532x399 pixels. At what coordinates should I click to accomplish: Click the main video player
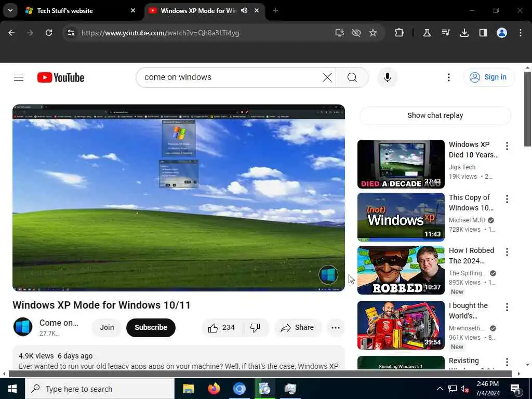[179, 198]
